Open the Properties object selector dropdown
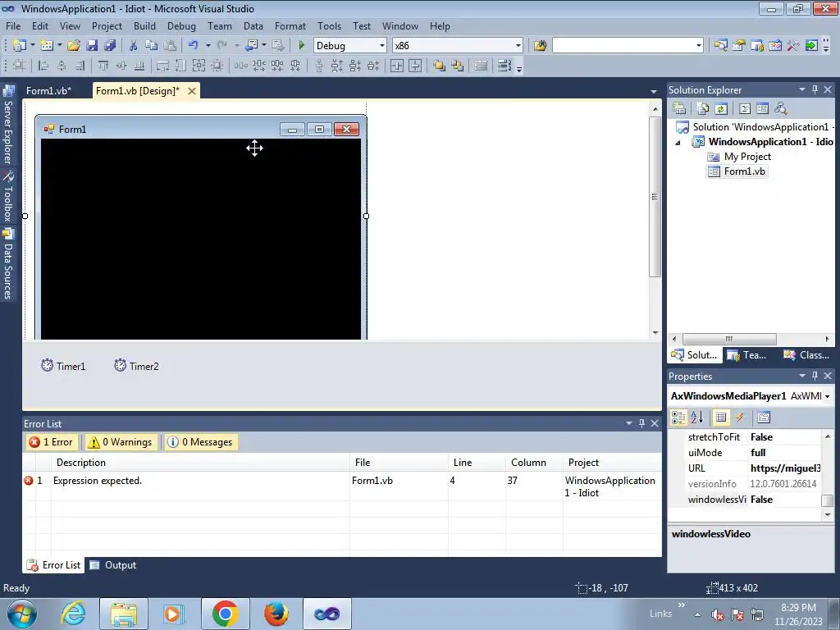This screenshot has width=840, height=630. coord(827,396)
